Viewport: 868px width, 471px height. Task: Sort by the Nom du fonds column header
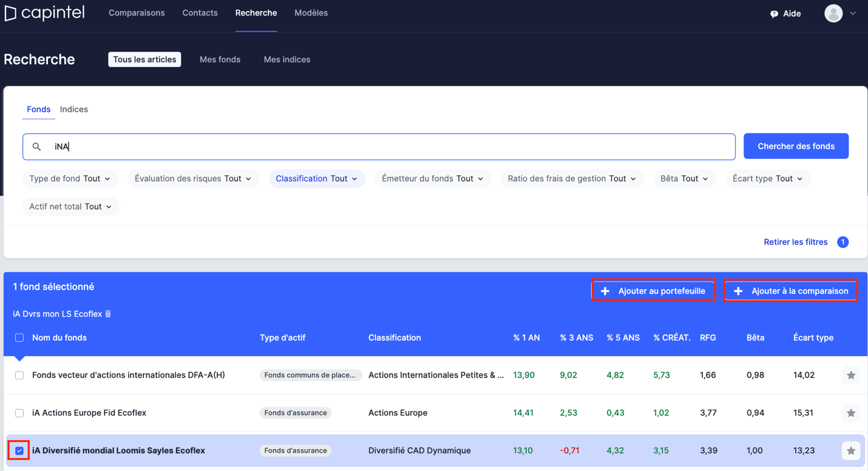59,337
